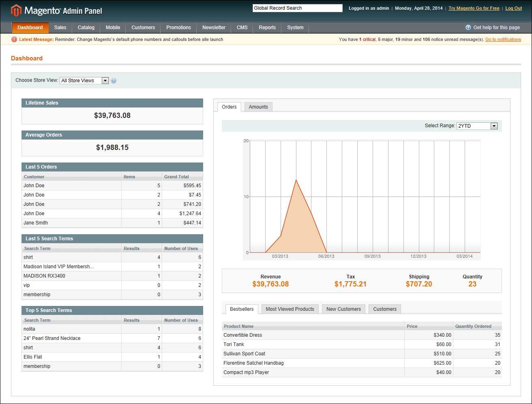Click the Magento logo
532x404 pixels.
(x=16, y=8)
